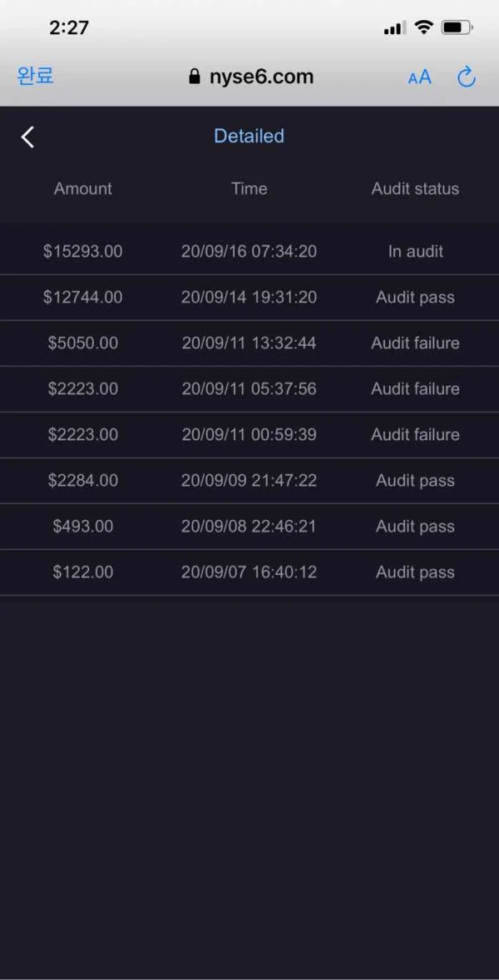Open the AA text size options

[x=420, y=77]
